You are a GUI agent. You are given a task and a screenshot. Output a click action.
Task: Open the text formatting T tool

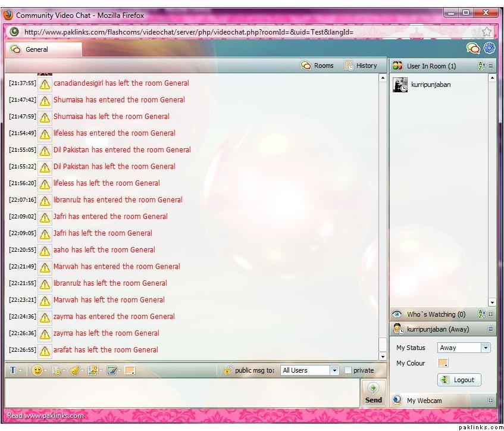[x=13, y=370]
